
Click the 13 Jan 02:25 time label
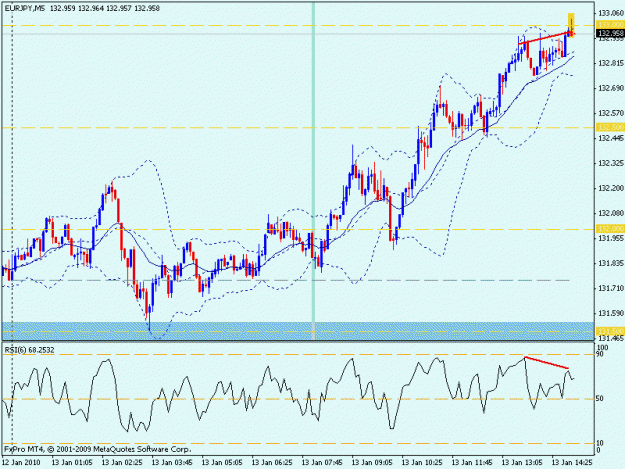pos(122,462)
